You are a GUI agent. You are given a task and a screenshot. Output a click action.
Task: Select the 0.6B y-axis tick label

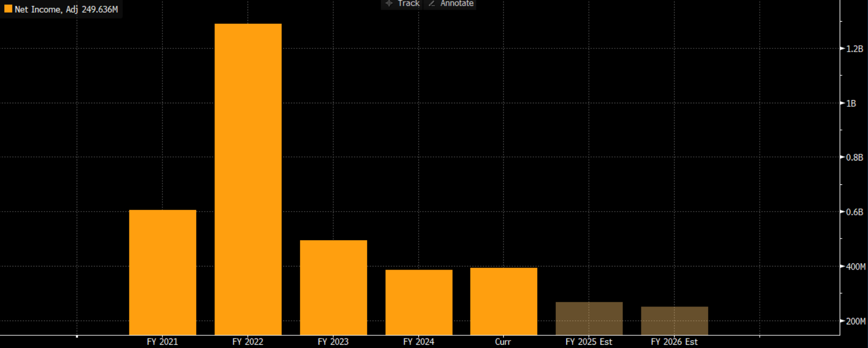pyautogui.click(x=854, y=212)
